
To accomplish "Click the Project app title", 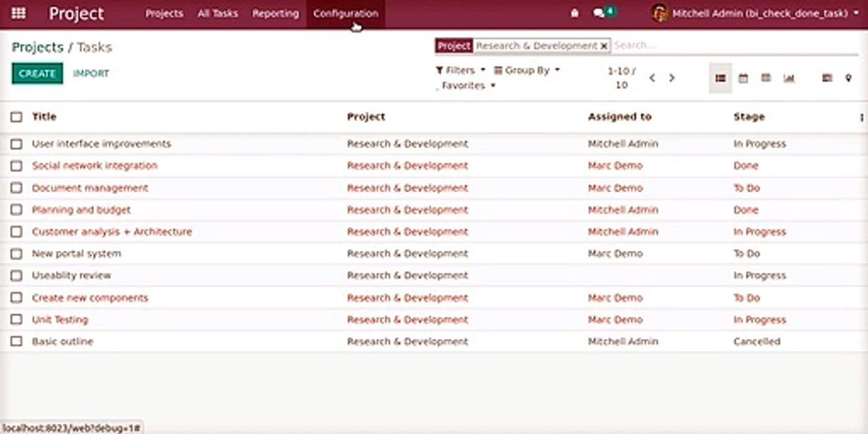I will 77,13.
